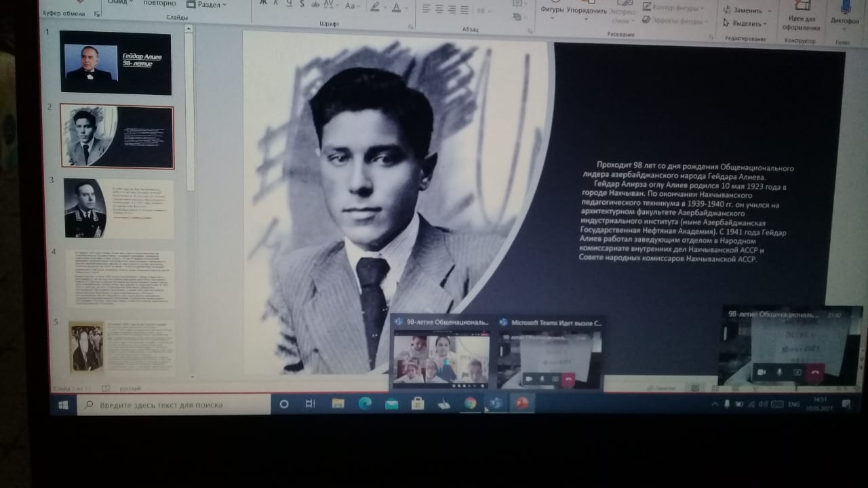Screen dimensions: 868x488
Task: Select slide 1 thumbnail with Гейдар Алиев title
Action: pyautogui.click(x=116, y=62)
